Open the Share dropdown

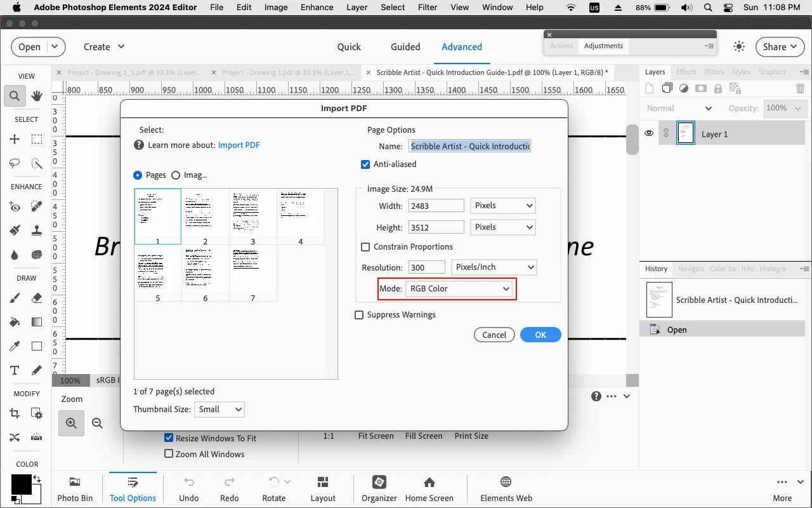(x=780, y=46)
